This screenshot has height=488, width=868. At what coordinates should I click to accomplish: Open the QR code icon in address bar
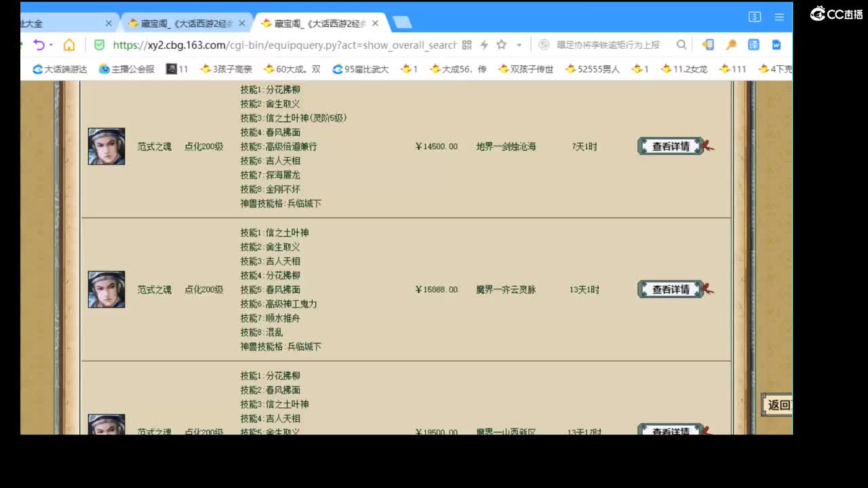point(467,45)
